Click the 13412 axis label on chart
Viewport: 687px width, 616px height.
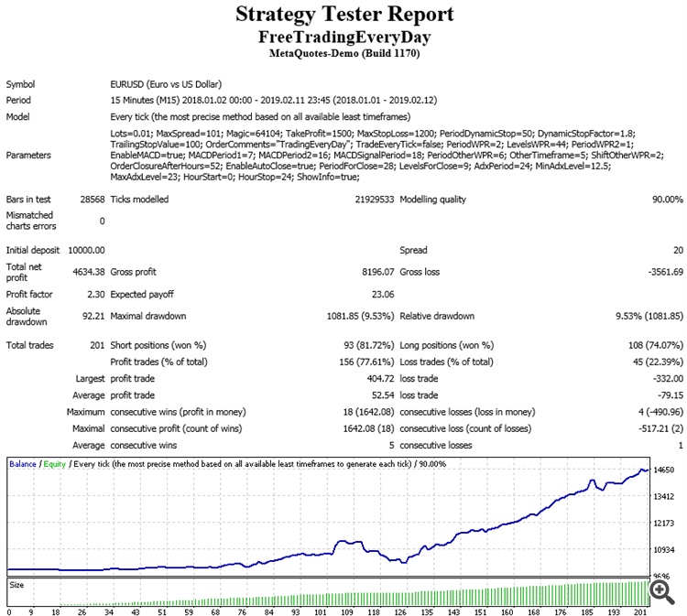tap(664, 497)
